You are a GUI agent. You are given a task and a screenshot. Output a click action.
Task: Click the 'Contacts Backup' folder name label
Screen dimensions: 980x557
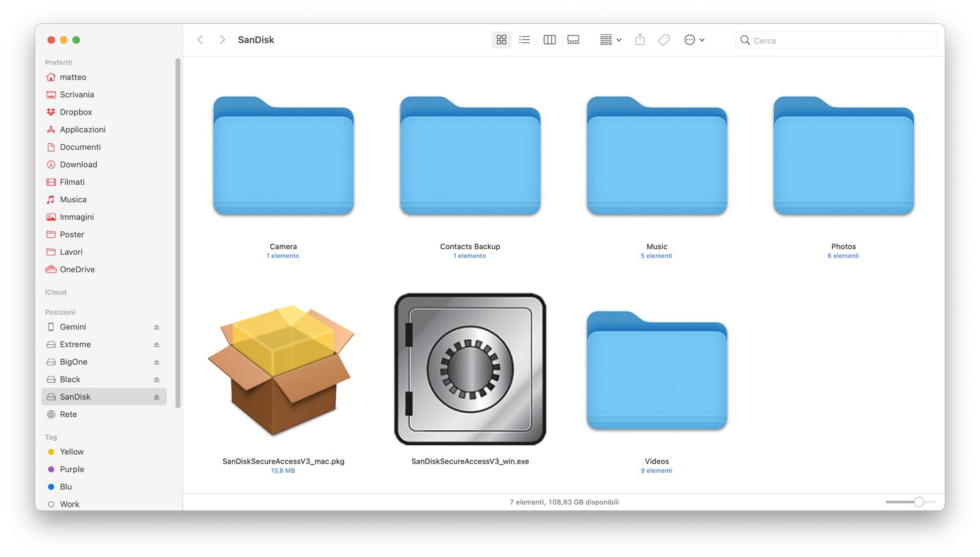coord(470,247)
